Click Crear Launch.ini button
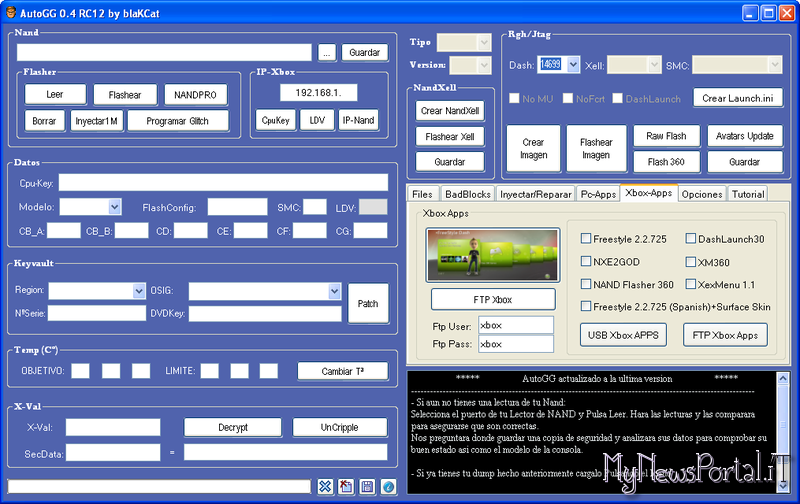The width and height of the screenshot is (800, 504). tap(738, 98)
